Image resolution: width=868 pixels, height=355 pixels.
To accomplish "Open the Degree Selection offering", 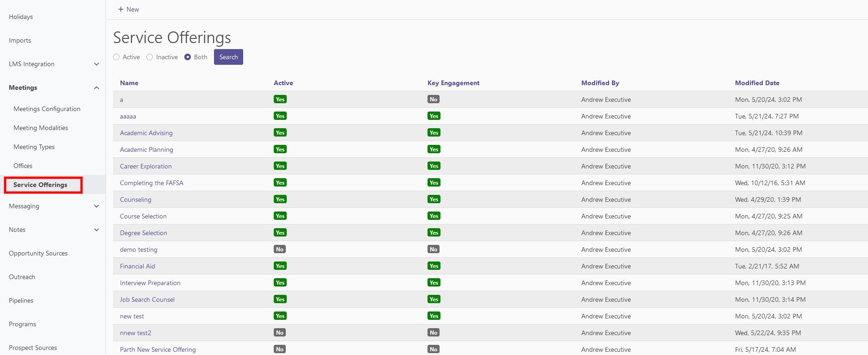I will [144, 233].
